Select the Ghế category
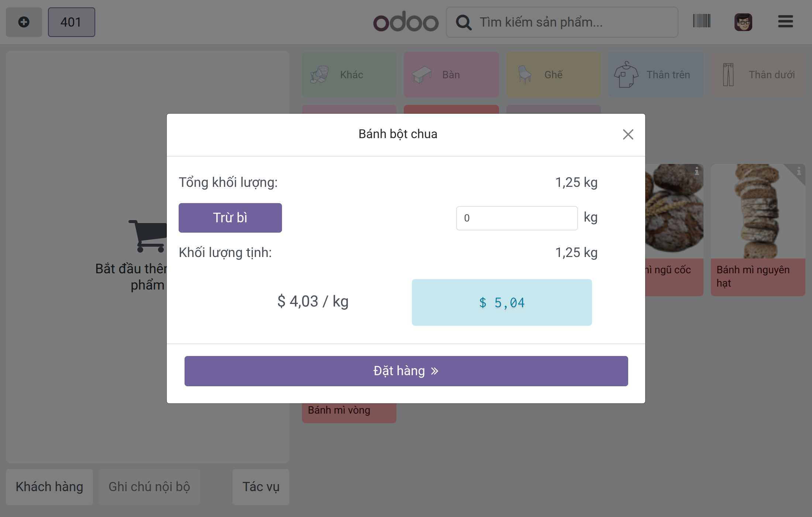 [x=553, y=75]
